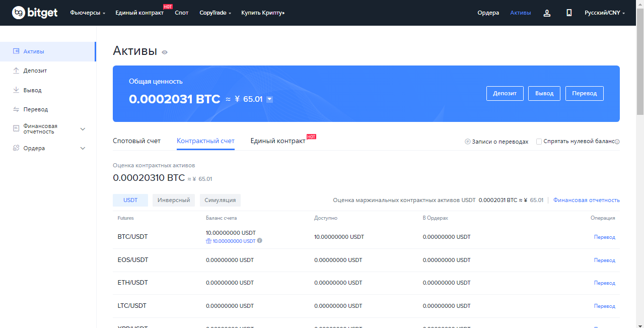The image size is (644, 328).
Task: Open Купить Крипту in top navigation
Action: coord(263,13)
